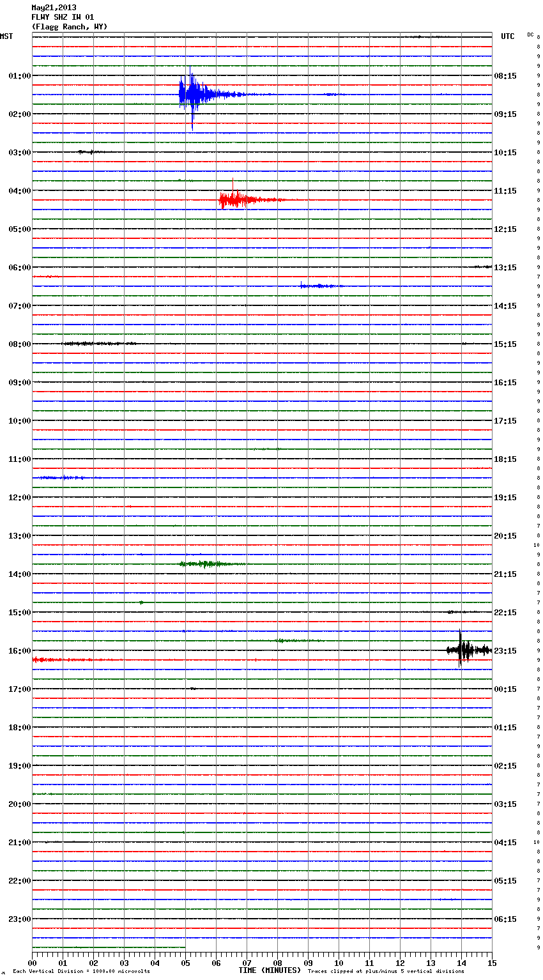Click the UTC 11:15 time label
The height and width of the screenshot is (980, 543).
(505, 191)
